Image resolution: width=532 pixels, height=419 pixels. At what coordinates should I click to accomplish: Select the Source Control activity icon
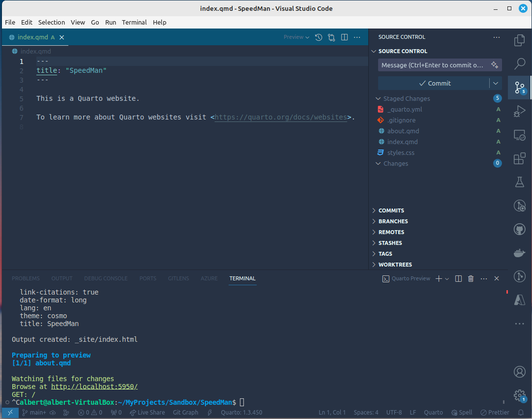tap(519, 88)
